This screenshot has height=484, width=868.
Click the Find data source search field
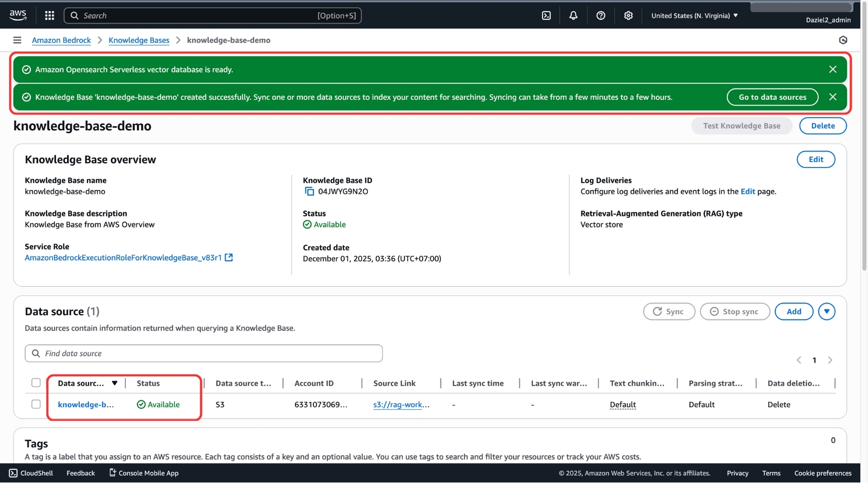click(203, 354)
